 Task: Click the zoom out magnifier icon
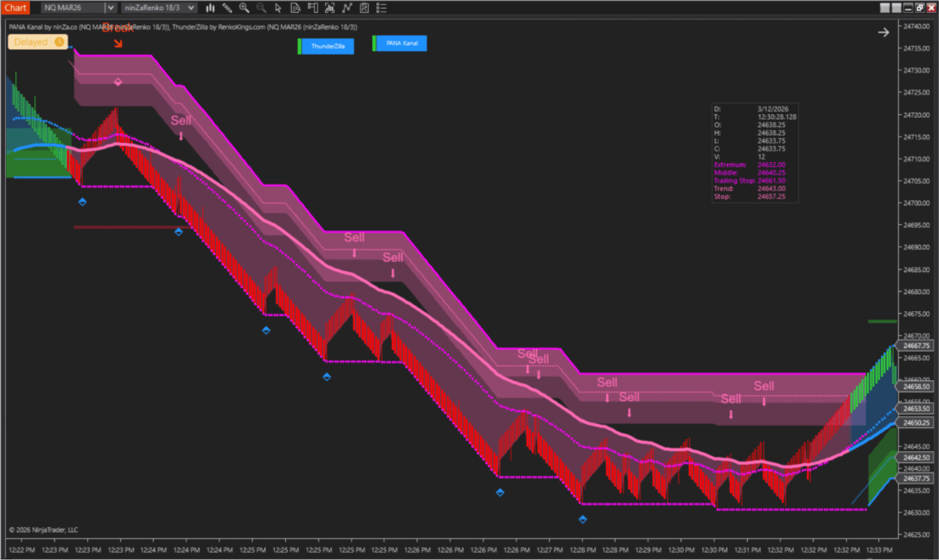tap(261, 8)
